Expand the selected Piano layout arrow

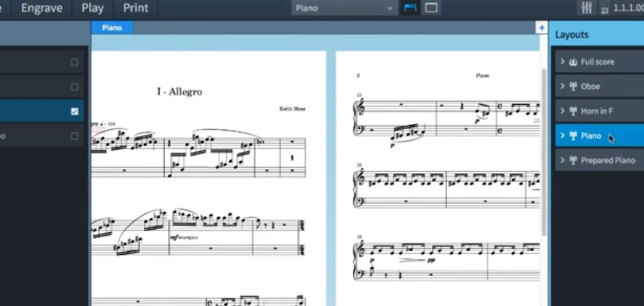[x=563, y=136]
